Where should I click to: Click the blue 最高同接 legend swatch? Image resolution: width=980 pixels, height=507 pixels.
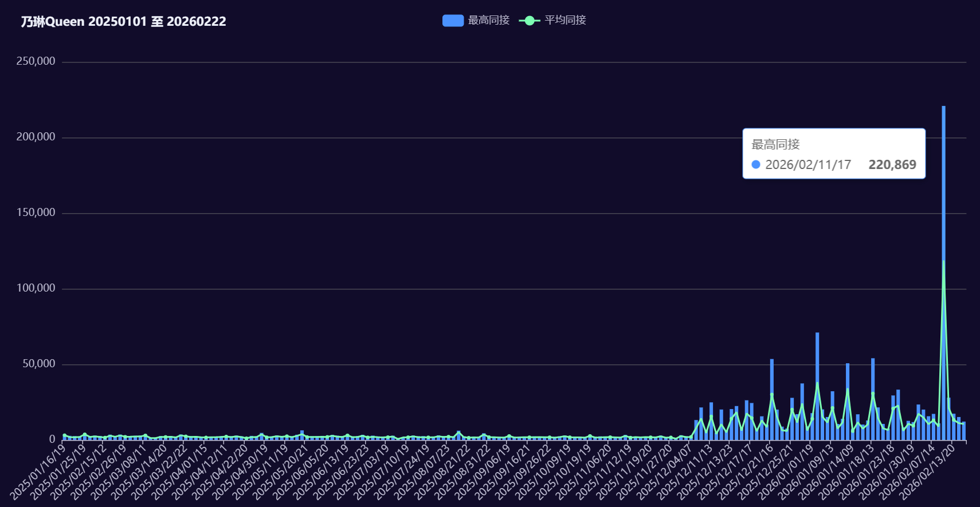point(453,21)
